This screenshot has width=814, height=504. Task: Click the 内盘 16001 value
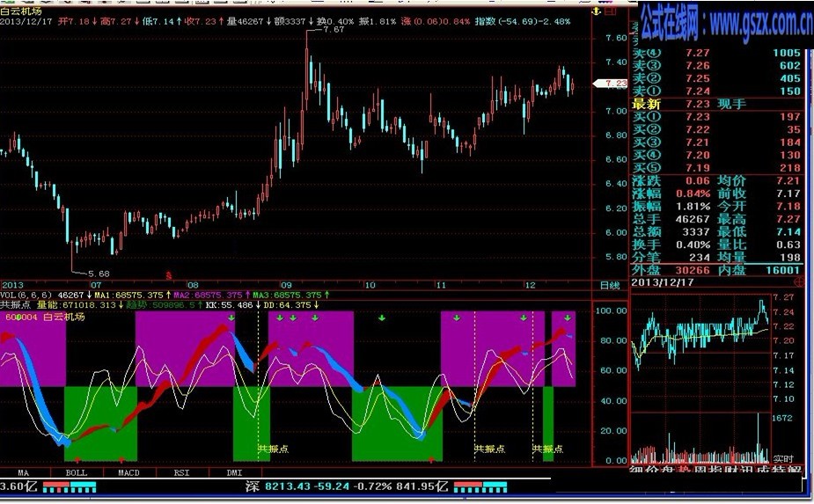(782, 270)
